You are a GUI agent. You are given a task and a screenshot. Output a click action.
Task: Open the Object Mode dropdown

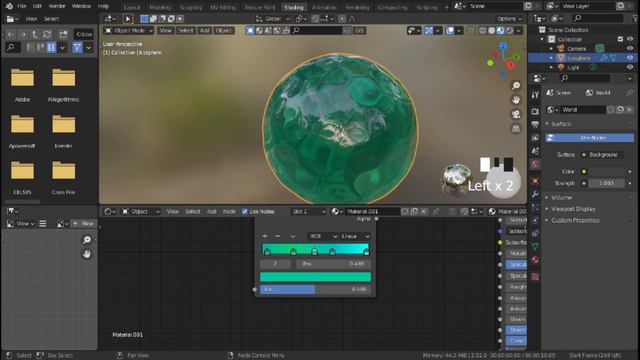pos(129,31)
